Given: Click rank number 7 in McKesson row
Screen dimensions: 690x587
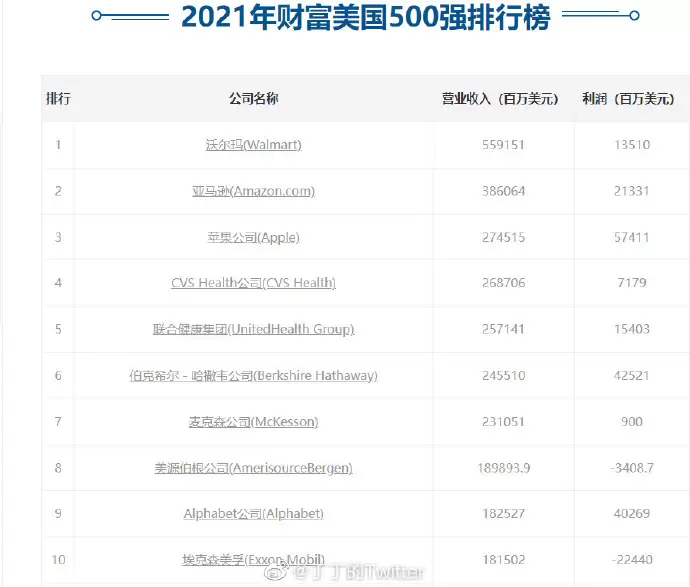Looking at the screenshot, I should tap(58, 422).
